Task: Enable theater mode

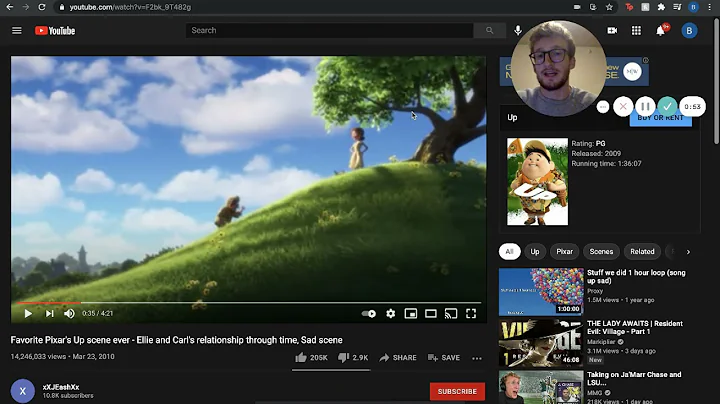Action: [x=431, y=314]
